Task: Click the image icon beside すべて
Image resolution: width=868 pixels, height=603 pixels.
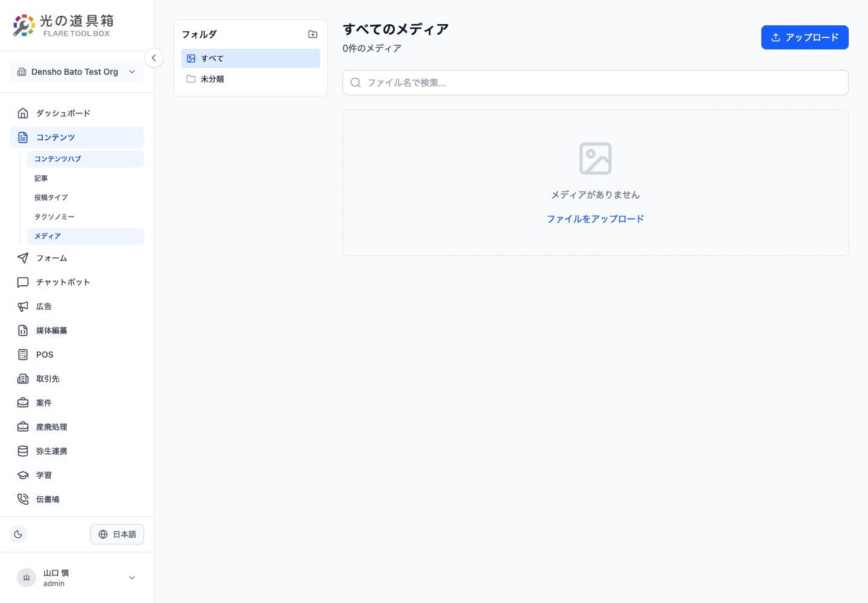Action: (x=191, y=58)
